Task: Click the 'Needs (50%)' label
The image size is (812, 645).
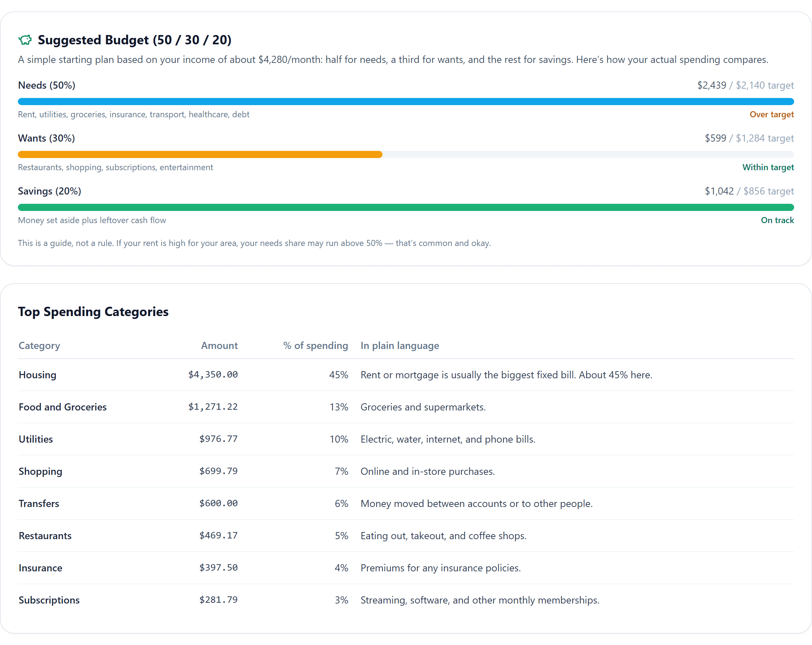Action: 47,85
